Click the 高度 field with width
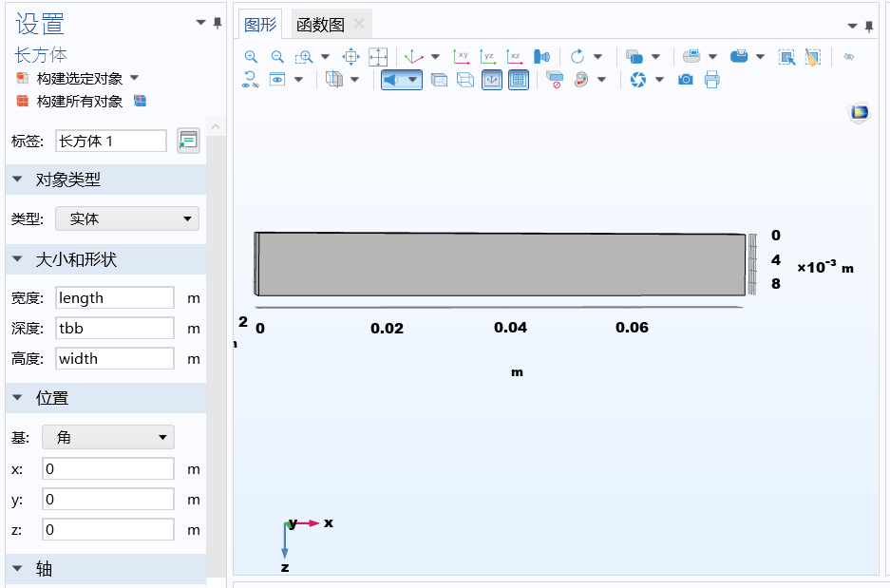The height and width of the screenshot is (588, 890). (x=115, y=358)
